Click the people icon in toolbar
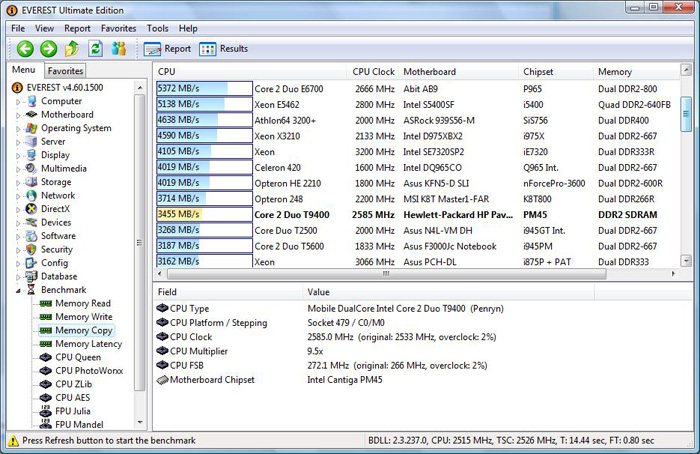Viewport: 700px width, 454px height. pyautogui.click(x=119, y=48)
